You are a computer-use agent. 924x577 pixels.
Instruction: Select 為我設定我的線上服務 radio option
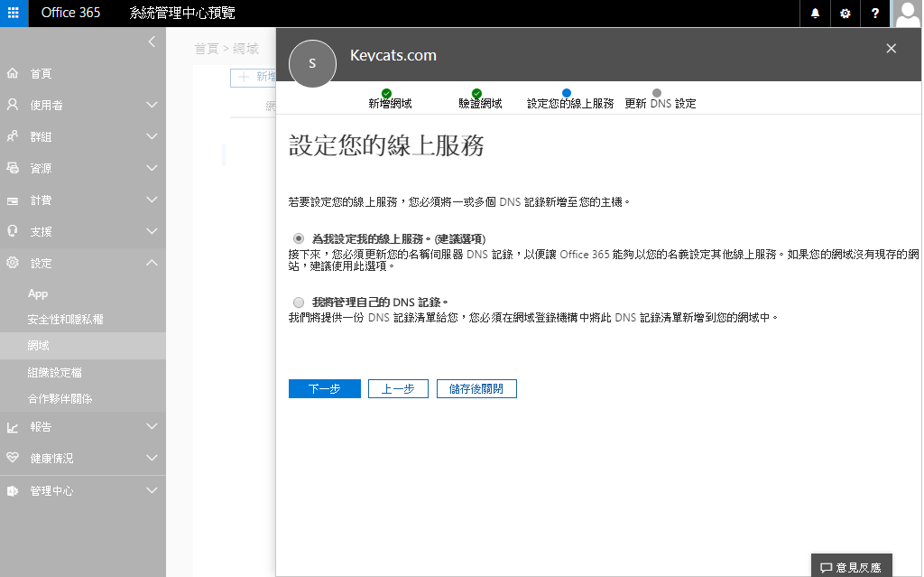[299, 239]
